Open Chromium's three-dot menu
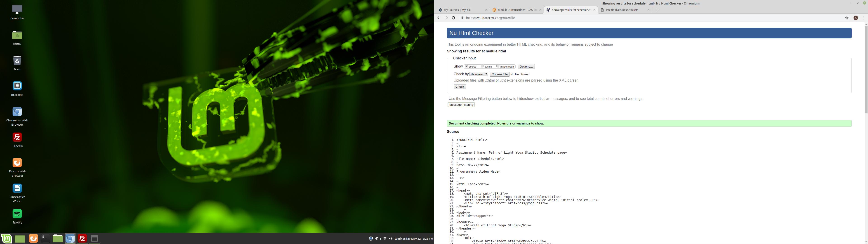The height and width of the screenshot is (244, 868). point(863,18)
